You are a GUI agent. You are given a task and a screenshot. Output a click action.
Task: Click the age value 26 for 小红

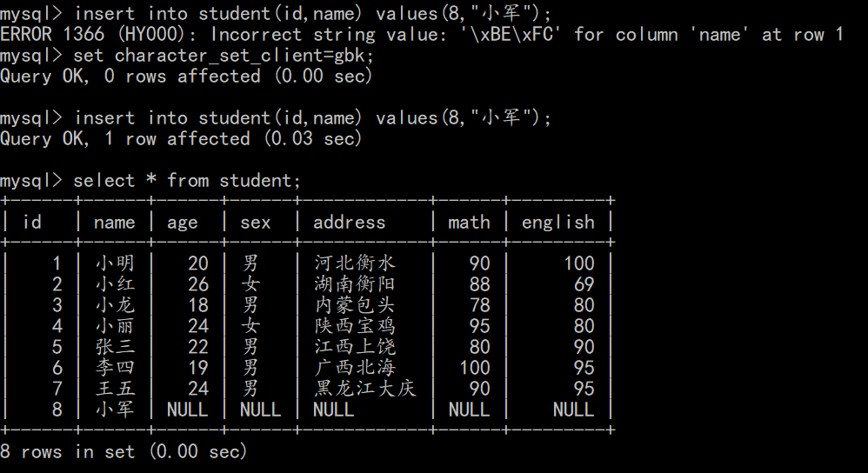[x=198, y=284]
